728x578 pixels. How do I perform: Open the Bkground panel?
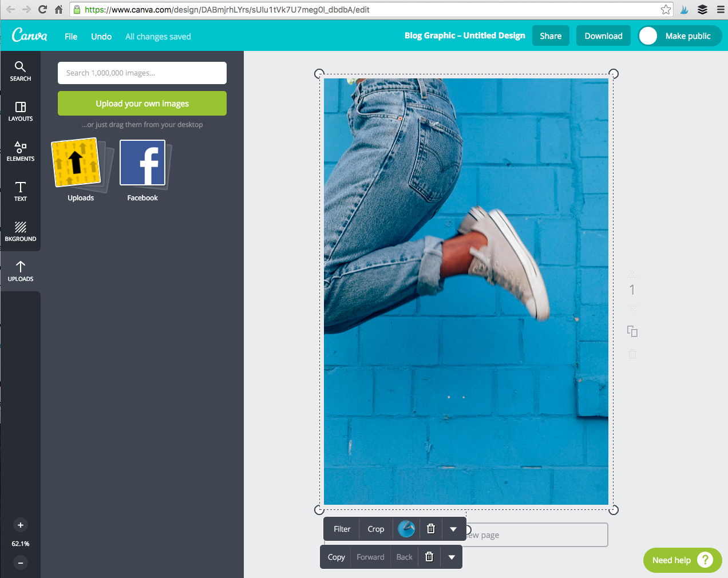pyautogui.click(x=20, y=231)
